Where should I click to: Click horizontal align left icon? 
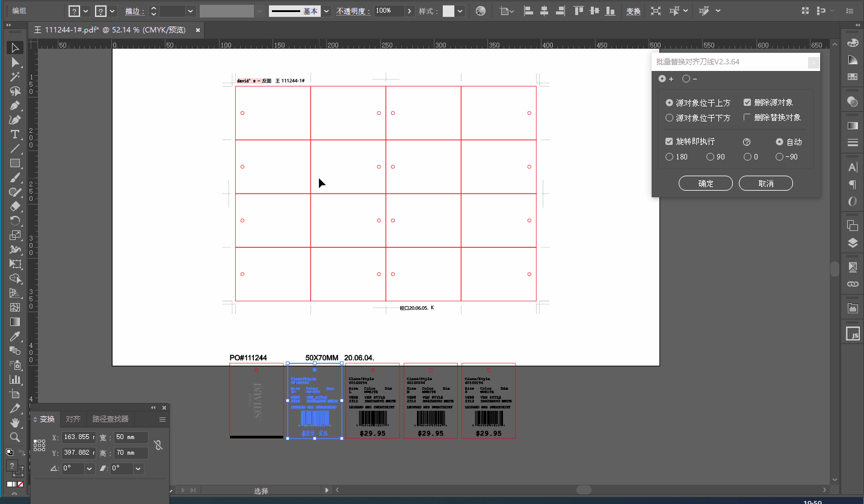pos(528,11)
